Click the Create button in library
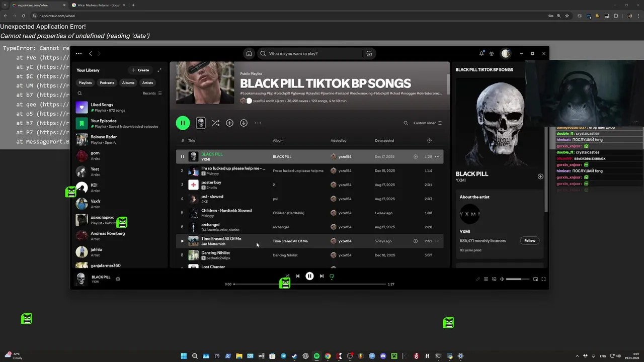 click(x=140, y=70)
